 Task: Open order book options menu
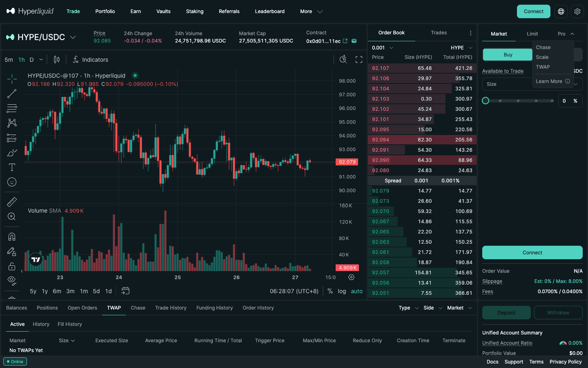tap(470, 33)
